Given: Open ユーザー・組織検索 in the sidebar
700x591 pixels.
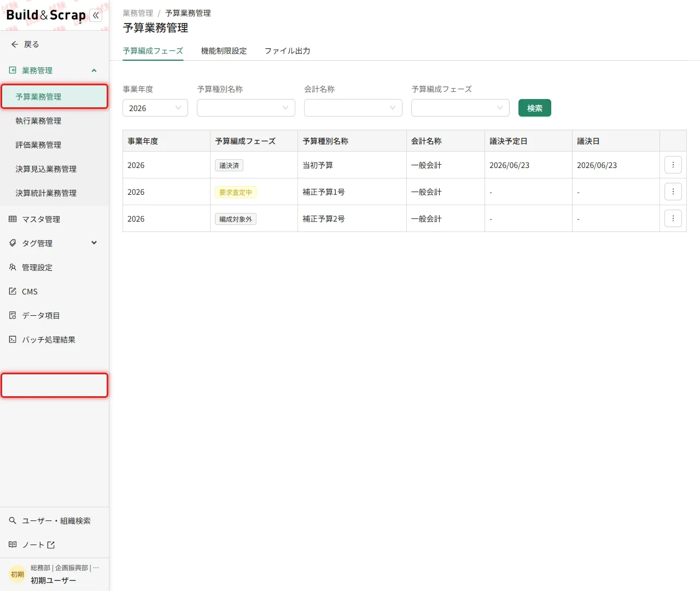Looking at the screenshot, I should tap(55, 520).
